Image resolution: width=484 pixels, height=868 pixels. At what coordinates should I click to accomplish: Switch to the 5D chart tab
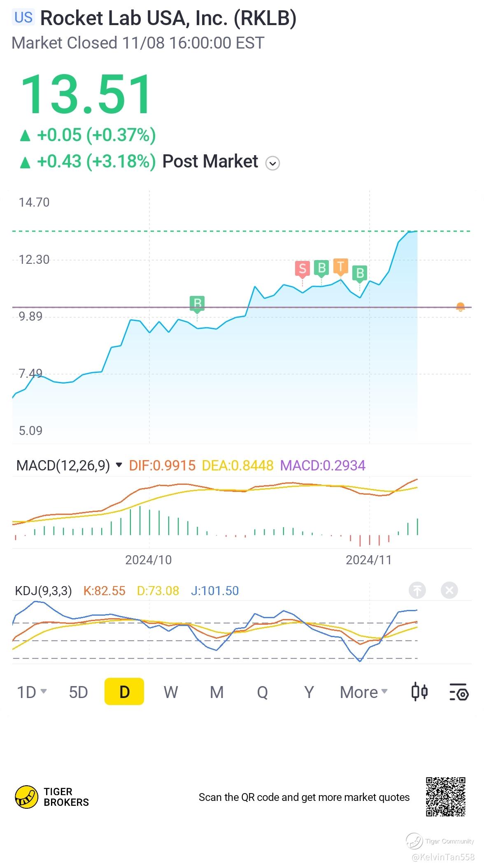[78, 692]
